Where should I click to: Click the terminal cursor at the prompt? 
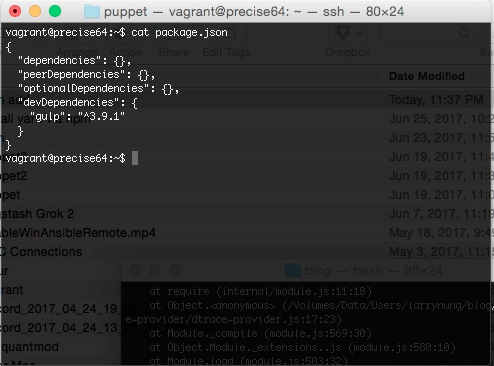tap(135, 158)
